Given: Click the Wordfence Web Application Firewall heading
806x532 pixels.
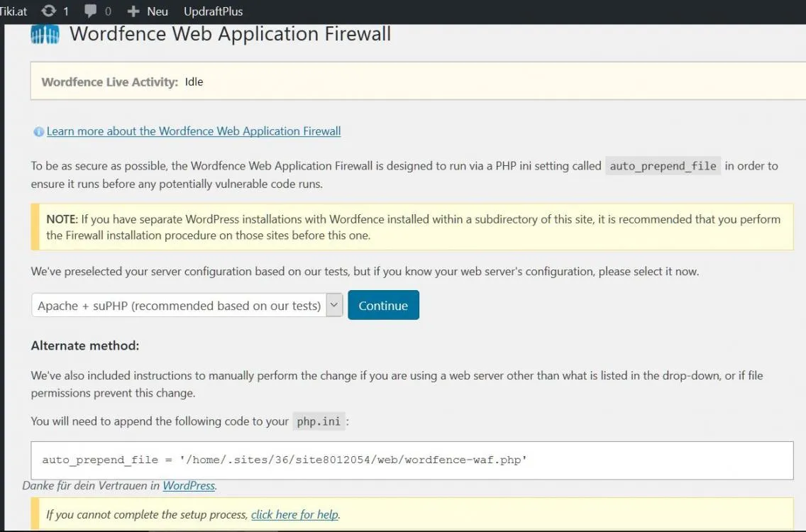Looking at the screenshot, I should point(231,34).
